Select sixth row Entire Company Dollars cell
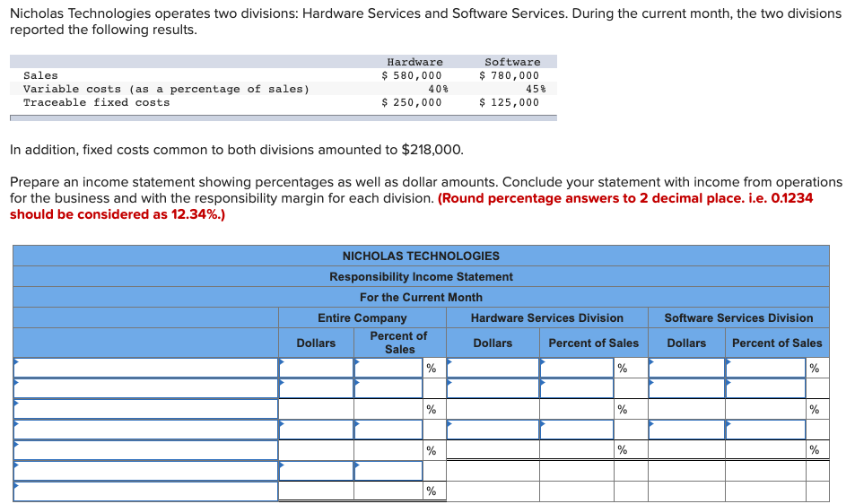Image resolution: width=855 pixels, height=504 pixels. [x=317, y=472]
